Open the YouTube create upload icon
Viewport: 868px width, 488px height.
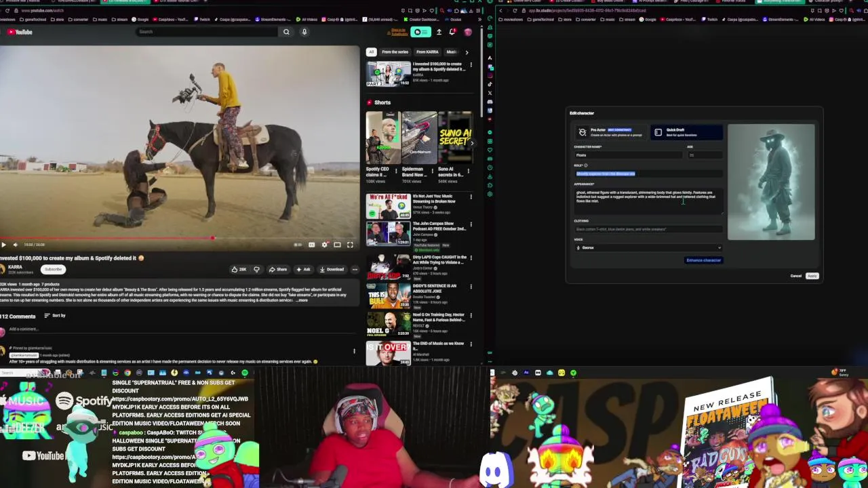coord(439,32)
